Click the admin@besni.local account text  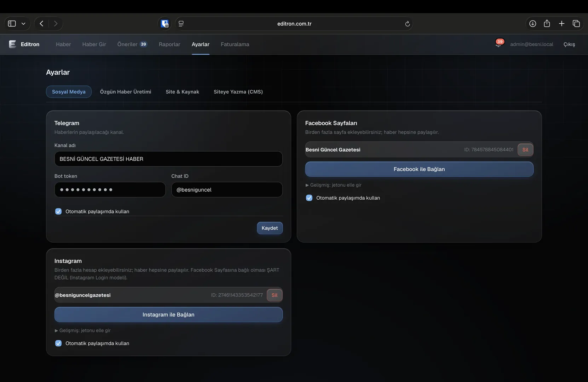pos(532,44)
